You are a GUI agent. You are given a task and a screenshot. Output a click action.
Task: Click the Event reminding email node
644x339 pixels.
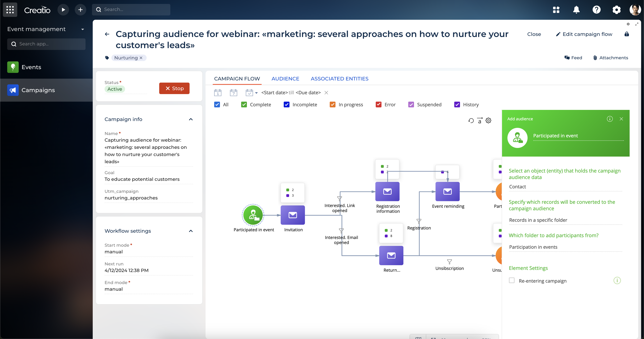click(447, 191)
